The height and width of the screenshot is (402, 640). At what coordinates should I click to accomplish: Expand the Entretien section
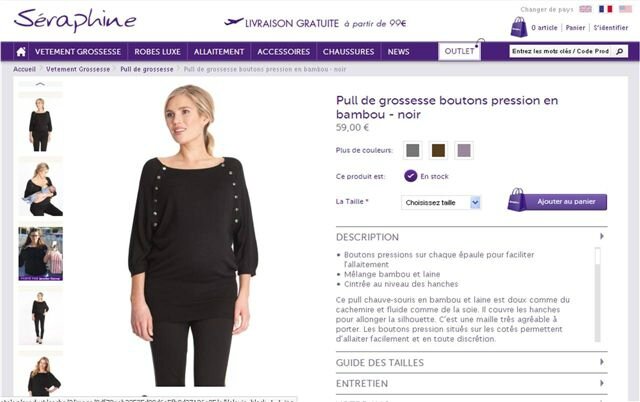(x=471, y=384)
